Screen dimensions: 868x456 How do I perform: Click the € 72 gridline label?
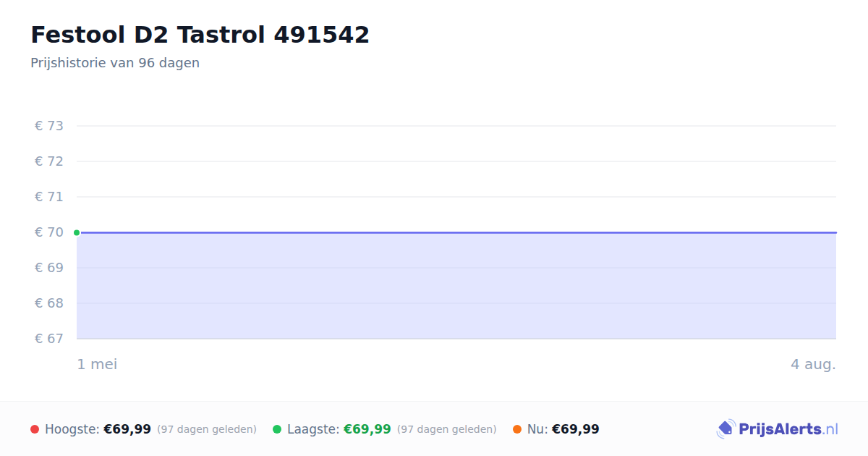(x=49, y=161)
